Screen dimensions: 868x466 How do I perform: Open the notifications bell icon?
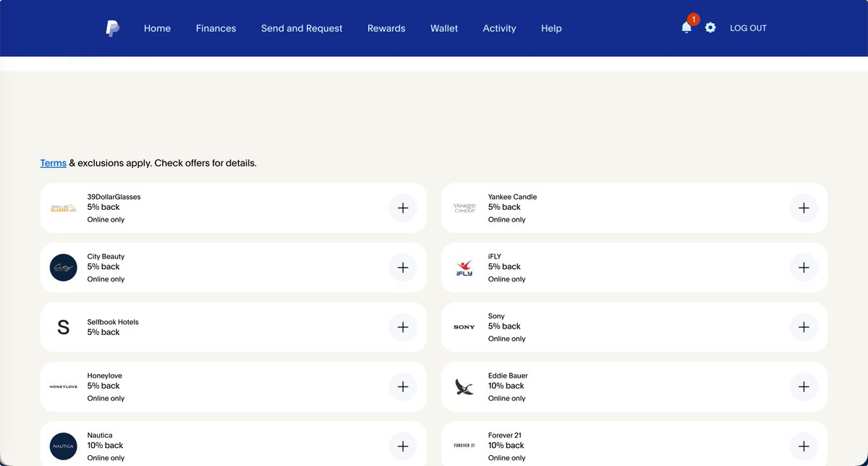pos(686,27)
